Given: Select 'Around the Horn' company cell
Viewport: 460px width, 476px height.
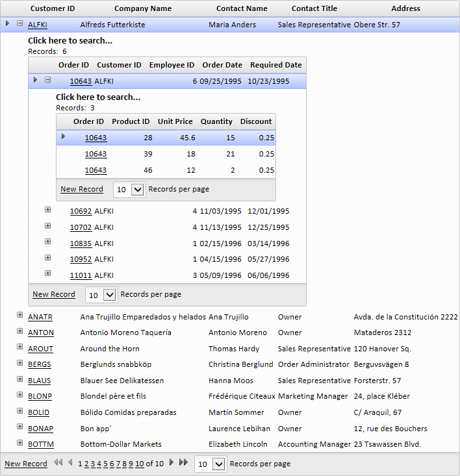Looking at the screenshot, I should [110, 349].
